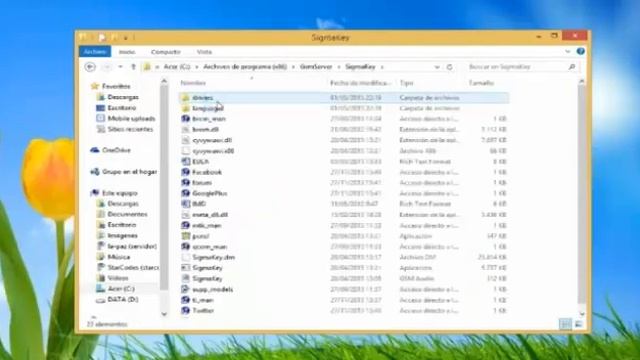
Task: Click the Twitter shortcut icon
Action: (x=185, y=310)
